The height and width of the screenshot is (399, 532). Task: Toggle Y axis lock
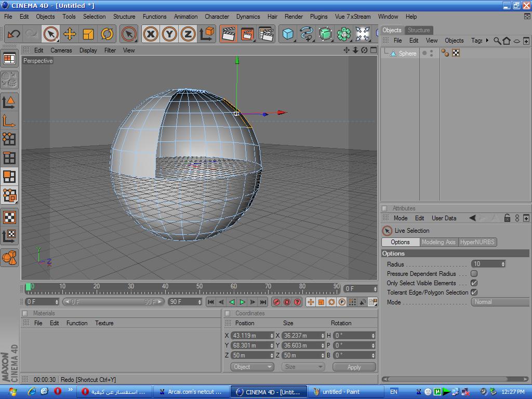[x=169, y=34]
